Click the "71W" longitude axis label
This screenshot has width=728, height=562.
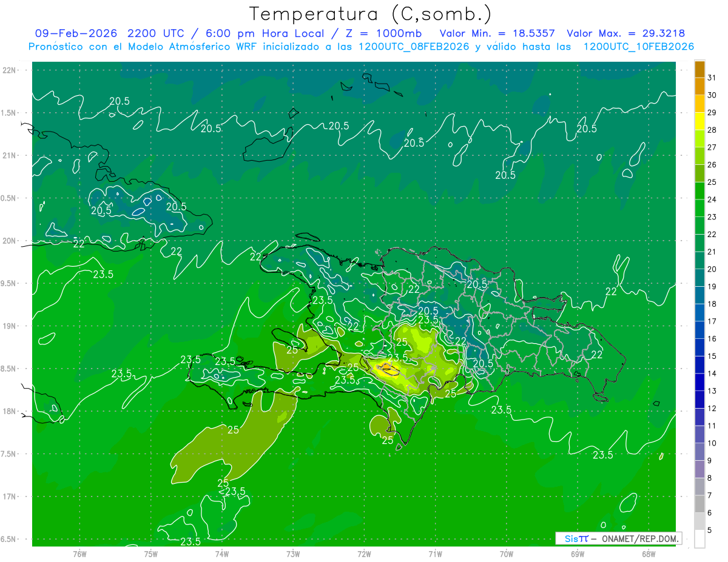[x=435, y=554]
